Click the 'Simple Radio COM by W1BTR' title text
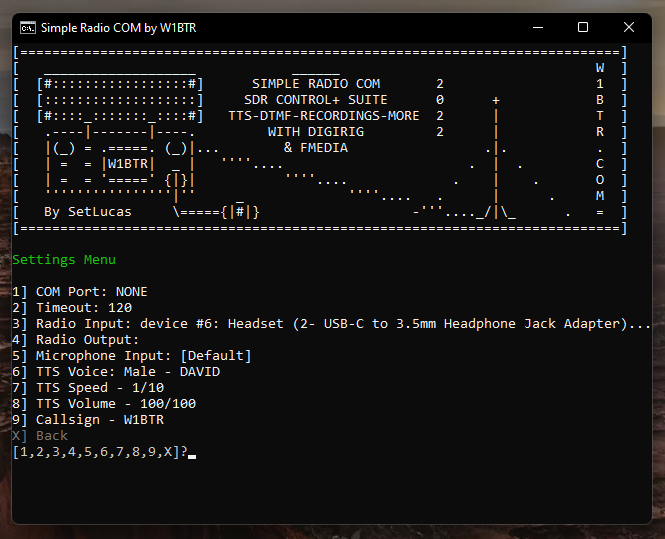Image resolution: width=665 pixels, height=539 pixels. 118,28
